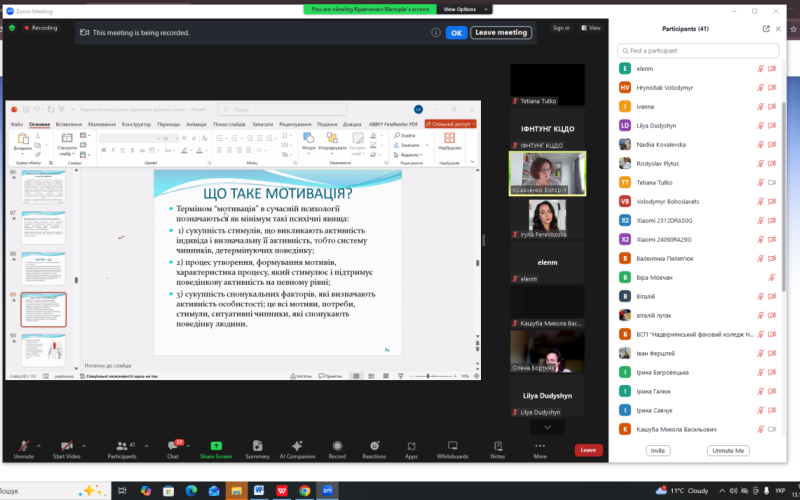Click the Спільний доступ share button in PowerPoint
800x500 pixels.
(451, 124)
